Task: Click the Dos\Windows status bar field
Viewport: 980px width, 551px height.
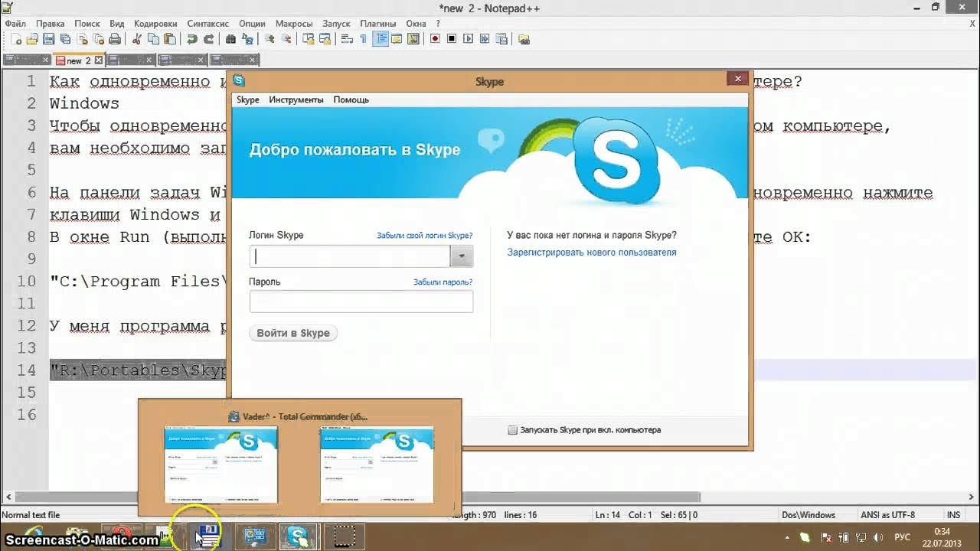Action: (x=808, y=515)
